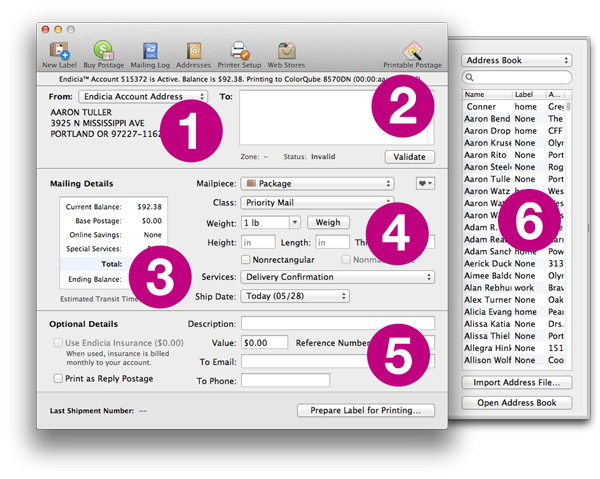The height and width of the screenshot is (479, 600).
Task: Toggle the Nonrectangular checkbox
Action: click(x=245, y=260)
